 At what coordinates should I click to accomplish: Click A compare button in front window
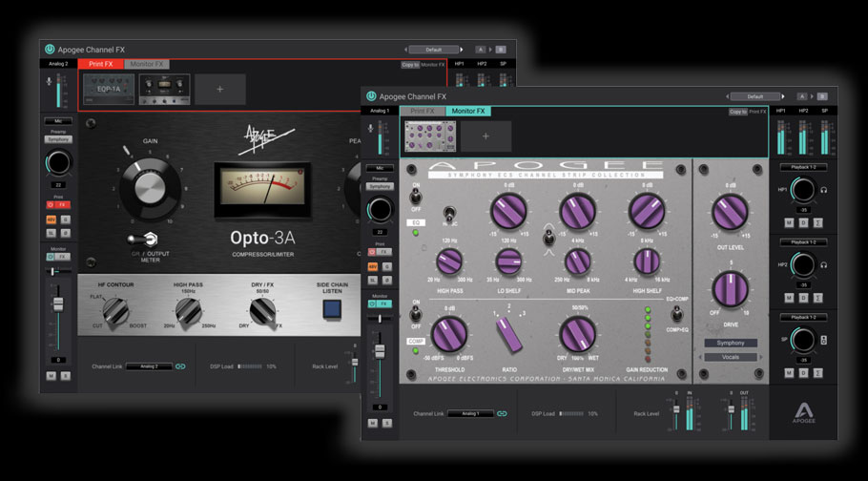[x=801, y=96]
